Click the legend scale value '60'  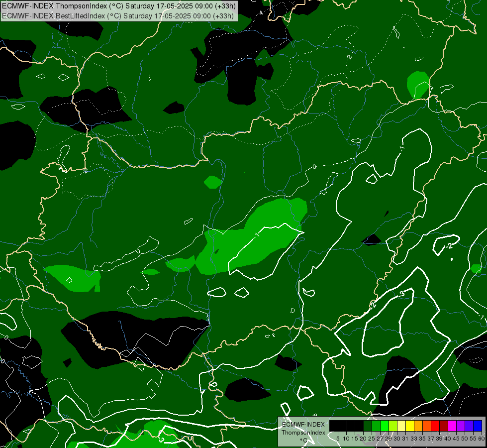[482, 439]
